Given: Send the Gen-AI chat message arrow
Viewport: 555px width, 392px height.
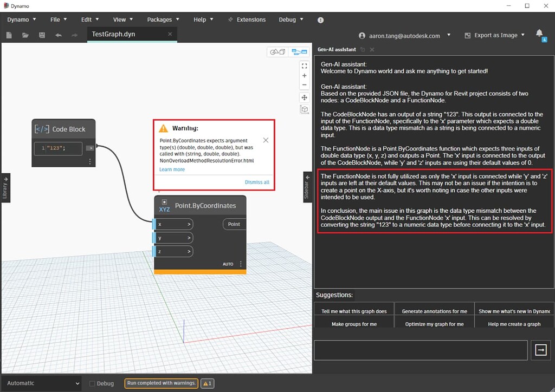Looking at the screenshot, I should point(540,350).
